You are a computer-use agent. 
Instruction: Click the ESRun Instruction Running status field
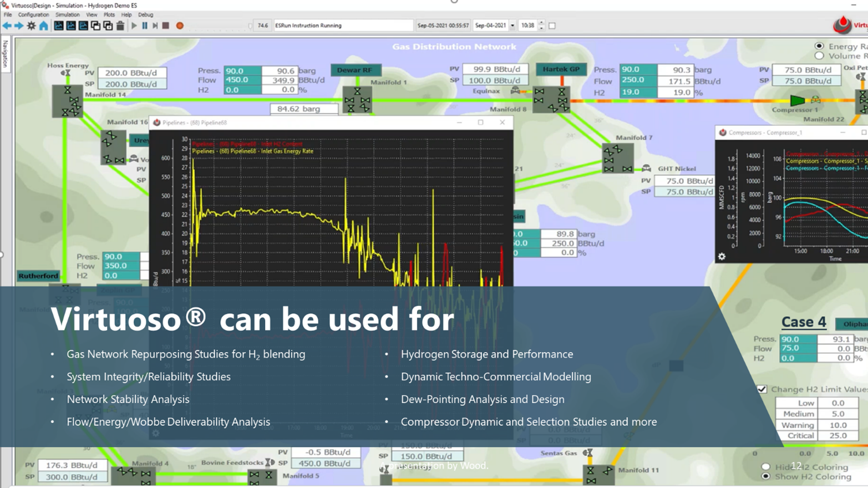tap(343, 26)
